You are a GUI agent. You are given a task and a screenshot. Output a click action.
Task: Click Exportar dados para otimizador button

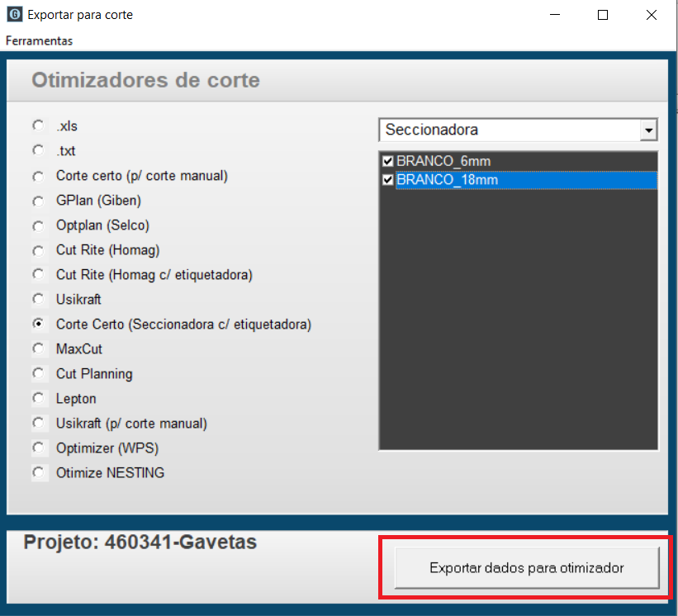pos(527,567)
